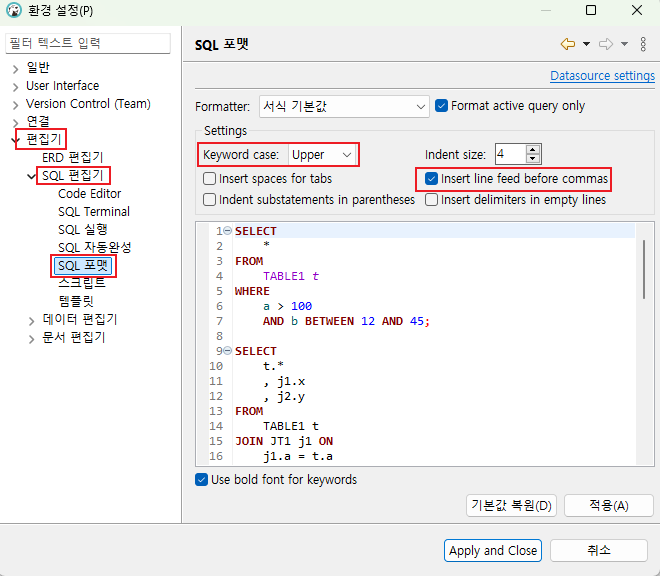Decrease the indent size with down arrow
Screen dimensions: 660x576
coord(532,159)
